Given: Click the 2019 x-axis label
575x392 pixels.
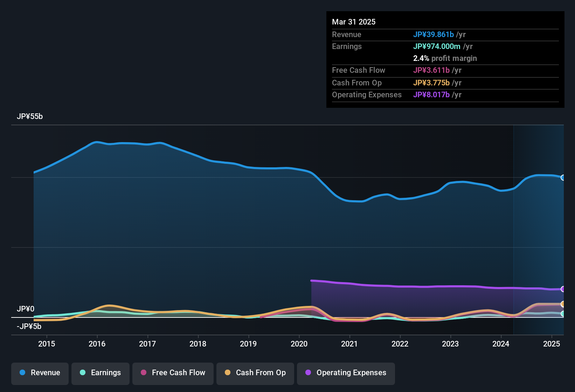Looking at the screenshot, I should [248, 344].
